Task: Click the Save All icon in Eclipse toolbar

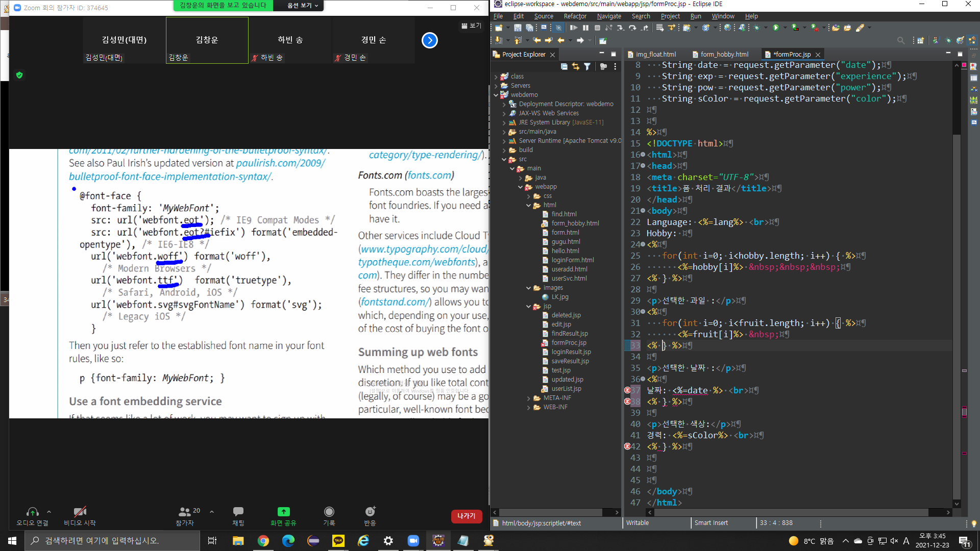Action: coord(529,28)
